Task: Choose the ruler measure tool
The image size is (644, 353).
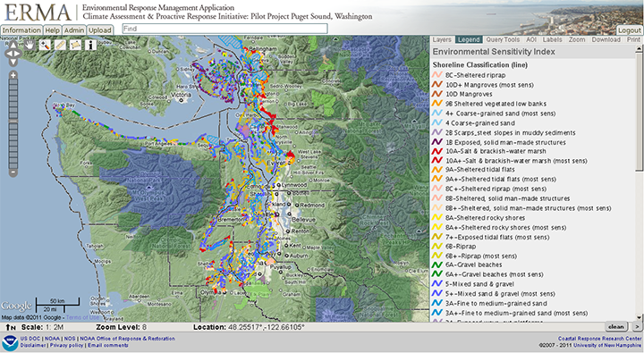Action: (x=60, y=45)
